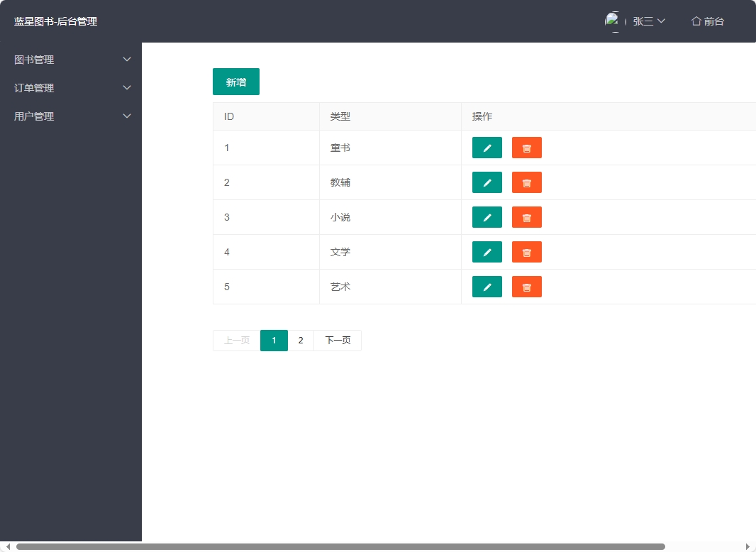Select the 教辅 type cell
Image resolution: width=756 pixels, height=552 pixels.
coord(390,182)
